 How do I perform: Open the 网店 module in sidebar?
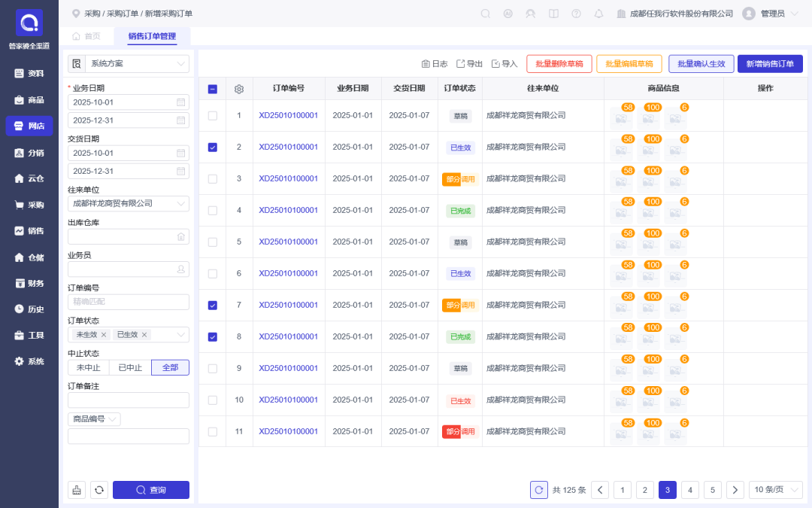29,126
